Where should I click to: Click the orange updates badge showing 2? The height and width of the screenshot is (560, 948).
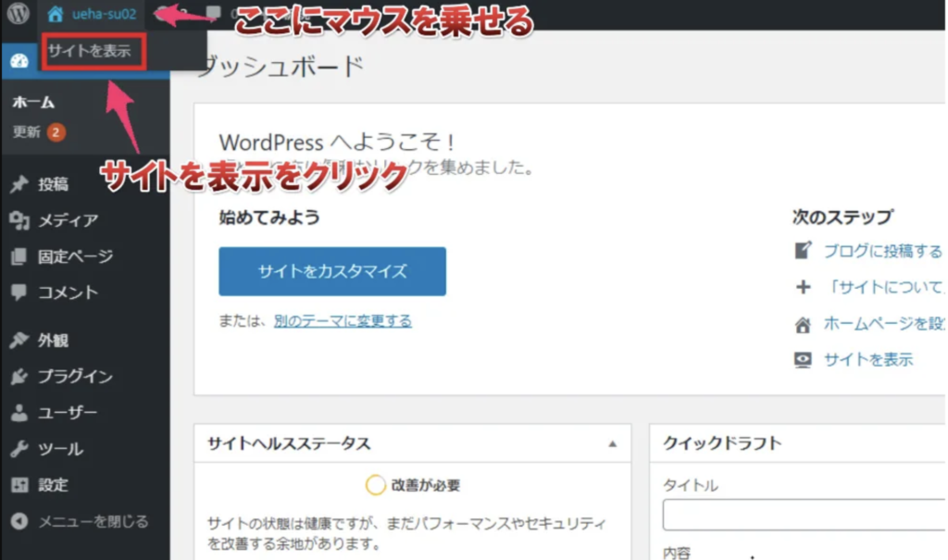tap(56, 131)
